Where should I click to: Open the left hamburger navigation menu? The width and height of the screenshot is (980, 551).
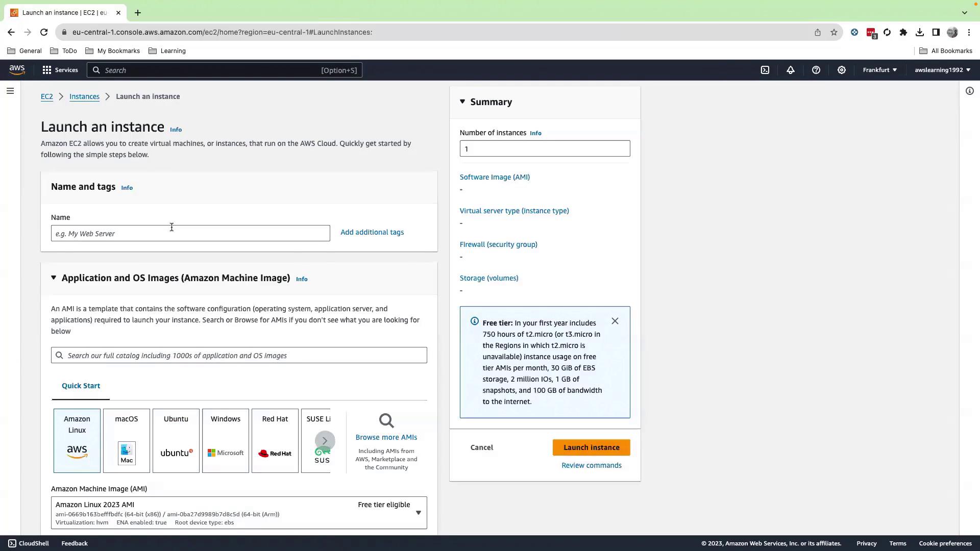10,91
